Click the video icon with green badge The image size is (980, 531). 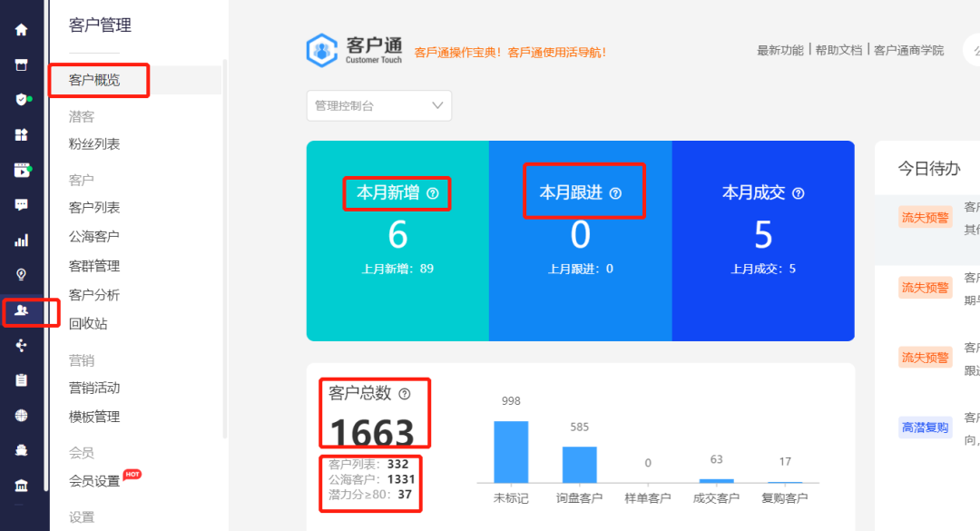(x=20, y=170)
